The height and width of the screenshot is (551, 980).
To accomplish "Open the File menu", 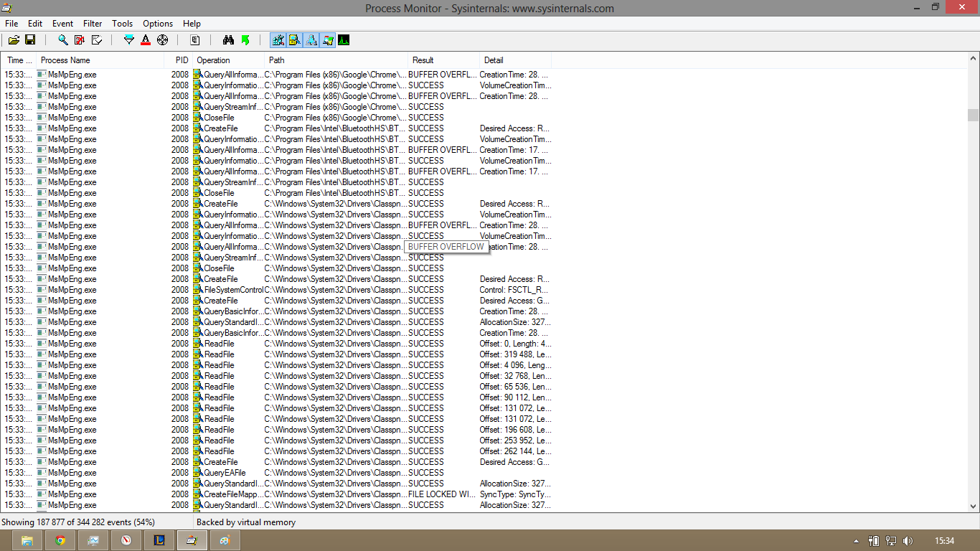I will [11, 24].
